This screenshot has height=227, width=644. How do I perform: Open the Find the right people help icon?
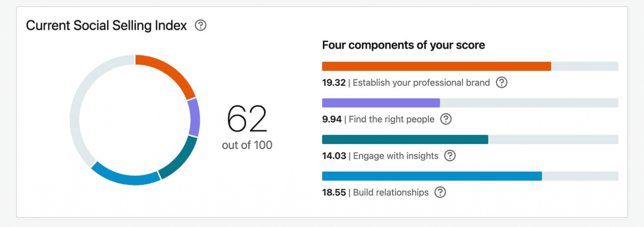click(x=446, y=119)
